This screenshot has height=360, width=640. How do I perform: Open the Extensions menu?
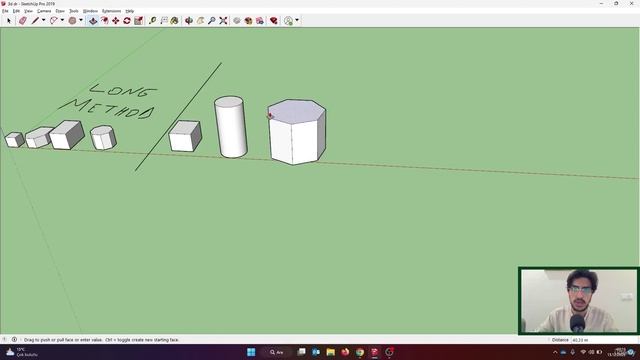pyautogui.click(x=111, y=11)
